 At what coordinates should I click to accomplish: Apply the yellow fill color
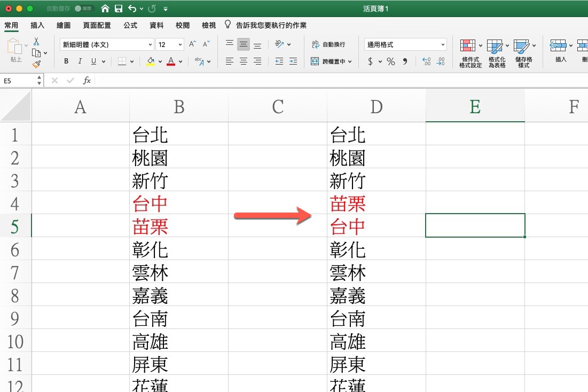pos(150,62)
